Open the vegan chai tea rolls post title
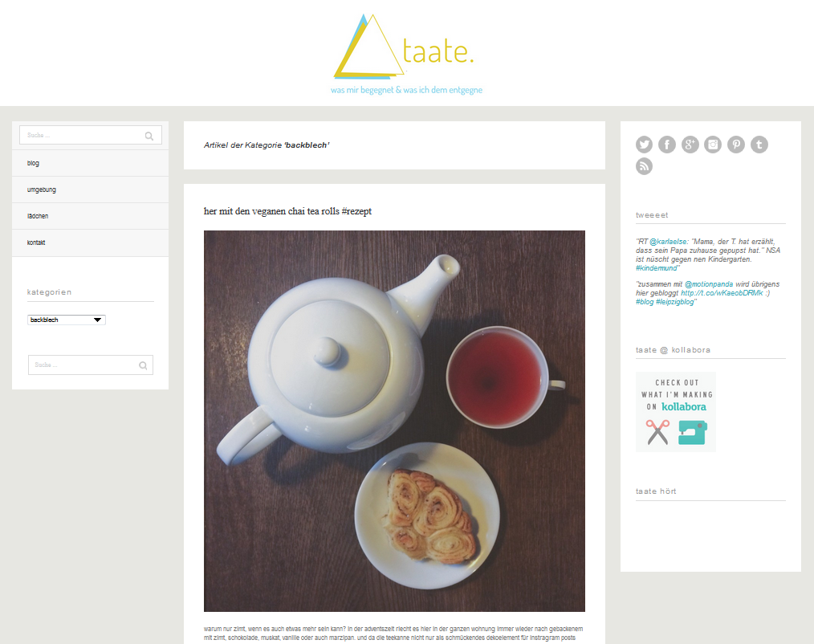The height and width of the screenshot is (644, 814). pos(287,211)
